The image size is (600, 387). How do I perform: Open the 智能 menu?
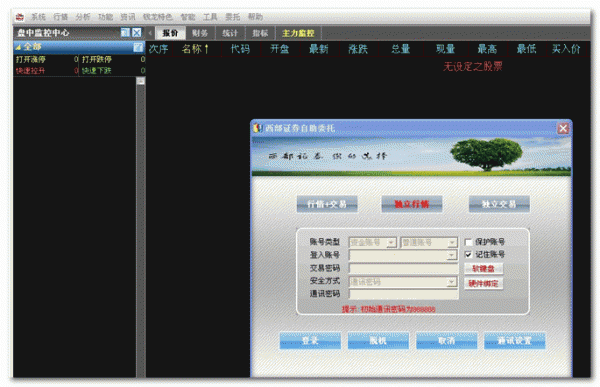click(x=188, y=17)
